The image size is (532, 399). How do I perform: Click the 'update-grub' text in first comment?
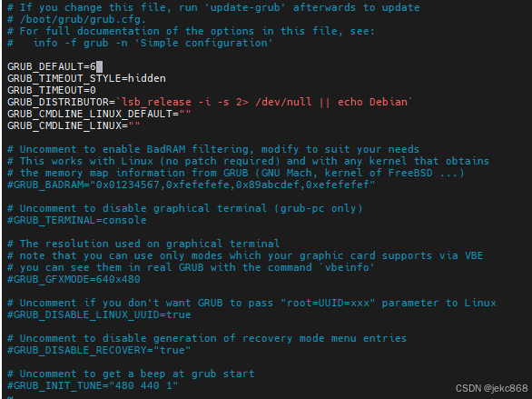pos(244,7)
